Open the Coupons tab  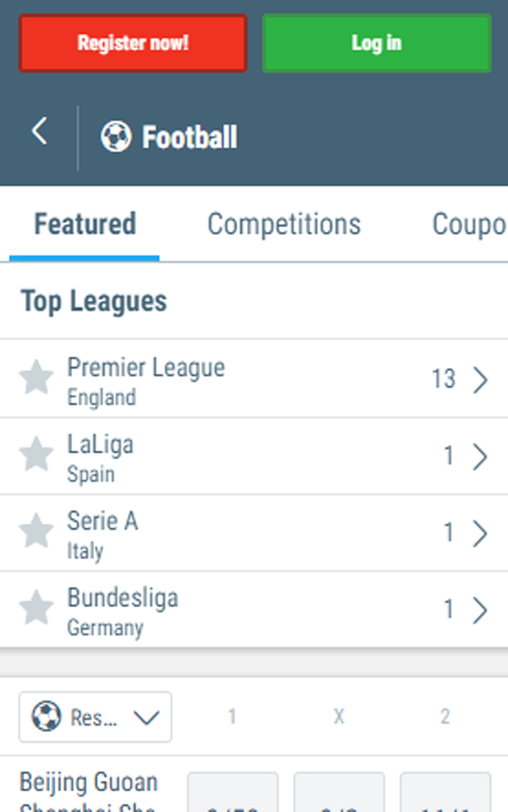tap(470, 224)
